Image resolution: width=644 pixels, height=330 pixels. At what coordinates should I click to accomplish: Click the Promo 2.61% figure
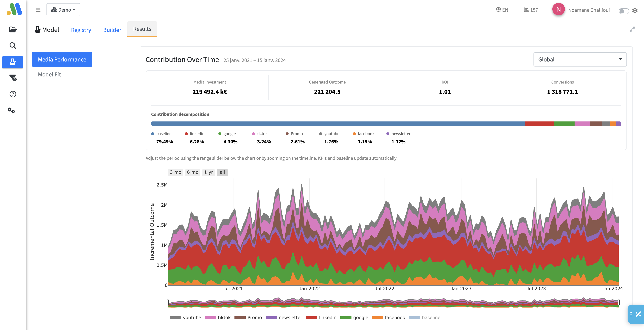(298, 142)
